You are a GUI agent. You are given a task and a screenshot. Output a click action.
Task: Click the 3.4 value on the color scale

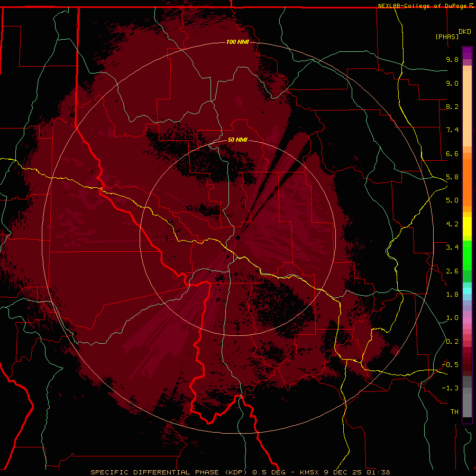coord(452,248)
